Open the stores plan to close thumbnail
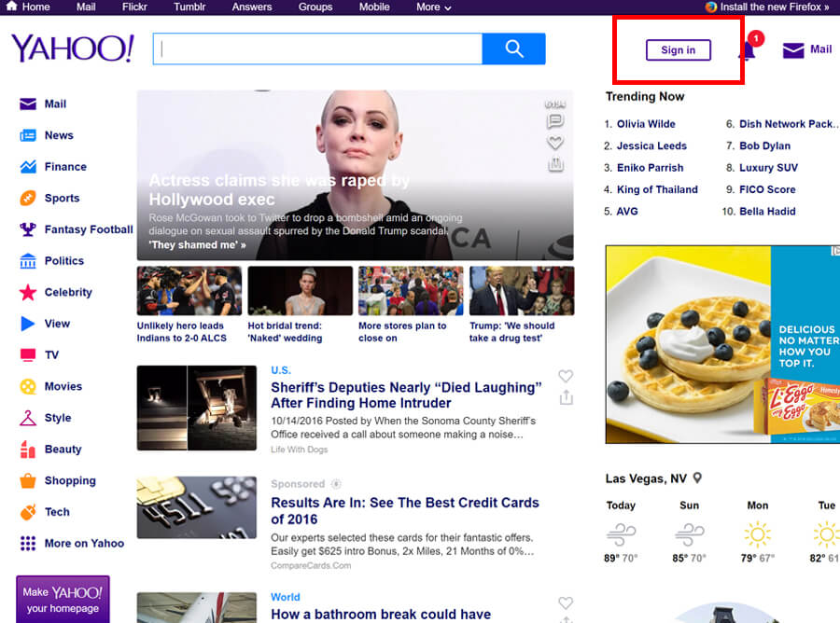This screenshot has width=840, height=623. pyautogui.click(x=411, y=291)
